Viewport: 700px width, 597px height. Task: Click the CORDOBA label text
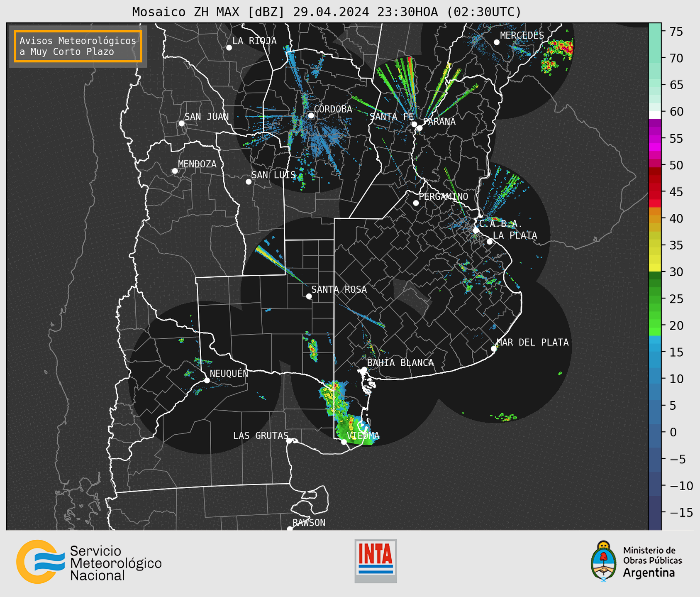[x=333, y=109]
